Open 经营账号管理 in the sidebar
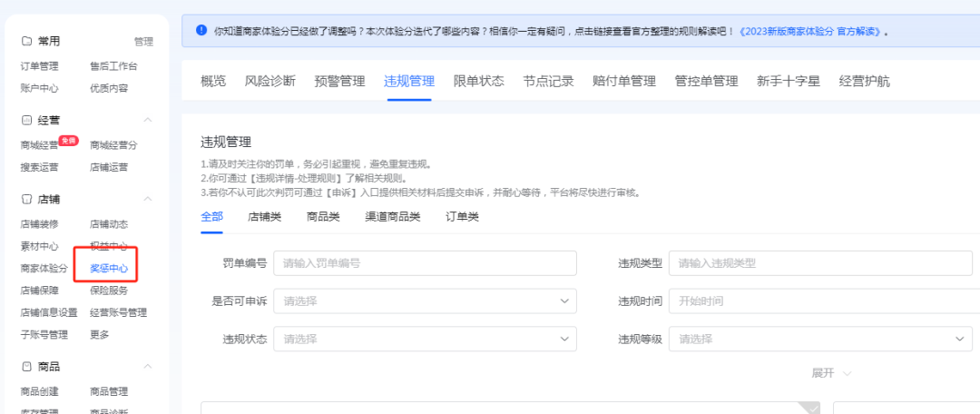980x414 pixels. point(118,312)
